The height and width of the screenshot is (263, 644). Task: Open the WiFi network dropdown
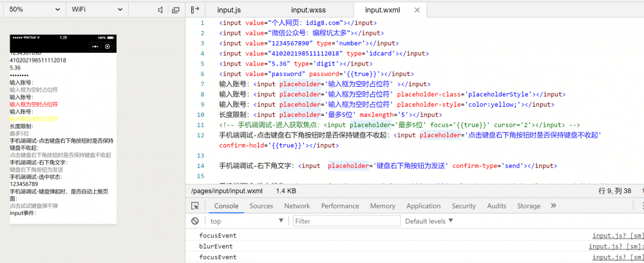[x=97, y=9]
